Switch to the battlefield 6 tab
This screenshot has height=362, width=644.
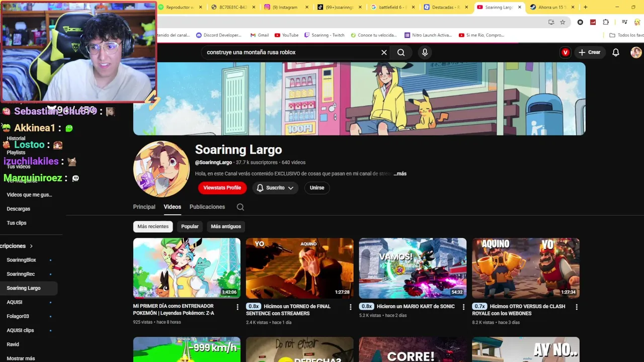point(392,7)
